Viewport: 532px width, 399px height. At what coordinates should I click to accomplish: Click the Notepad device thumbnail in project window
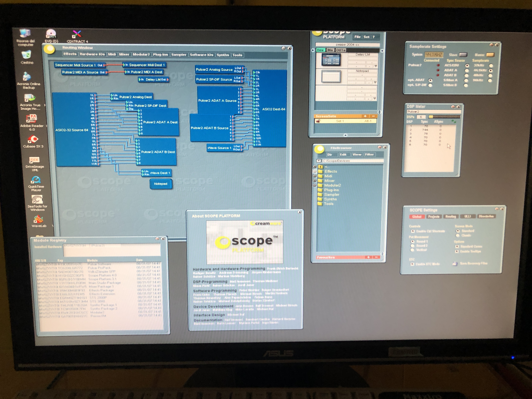tap(331, 77)
